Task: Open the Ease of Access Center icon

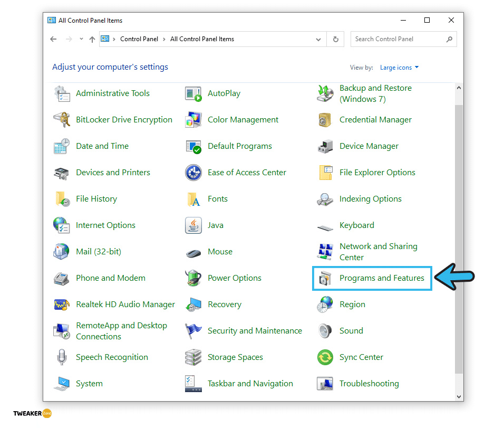Action: (x=193, y=173)
